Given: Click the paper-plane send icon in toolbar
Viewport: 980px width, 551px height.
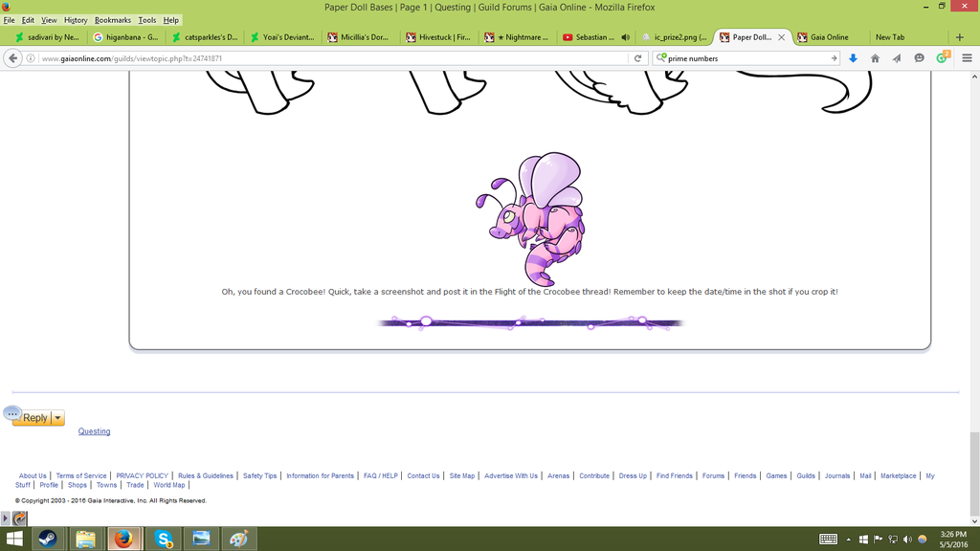Looking at the screenshot, I should click(897, 58).
